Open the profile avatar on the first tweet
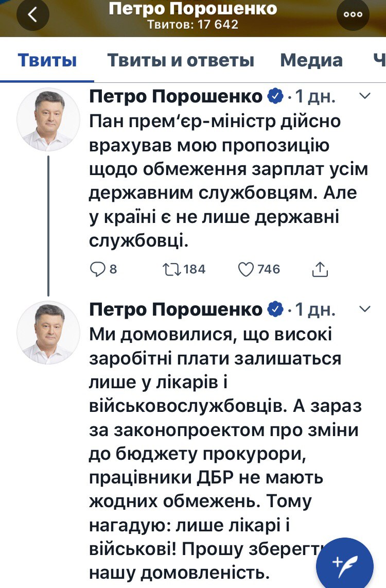386x588 pixels. pyautogui.click(x=48, y=119)
